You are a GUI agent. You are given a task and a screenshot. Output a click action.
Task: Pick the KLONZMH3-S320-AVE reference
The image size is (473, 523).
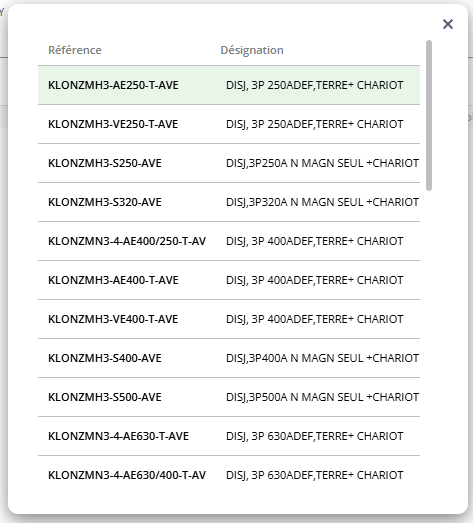[229, 202]
